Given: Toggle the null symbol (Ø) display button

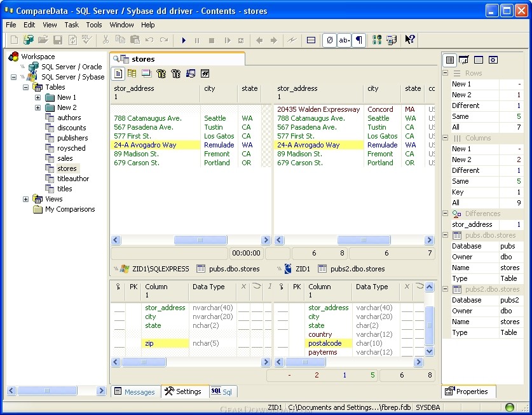Looking at the screenshot, I should (x=329, y=40).
